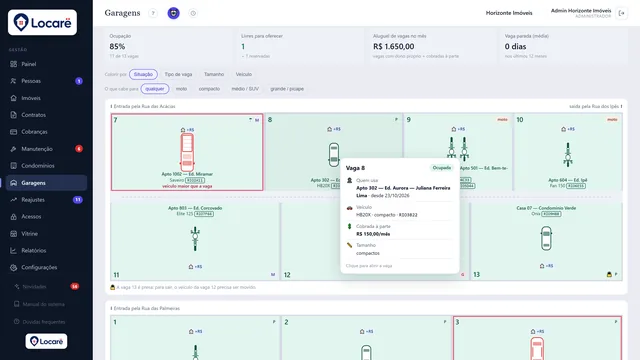640x360 pixels.
Task: Color spots by Situação
Action: pyautogui.click(x=143, y=74)
